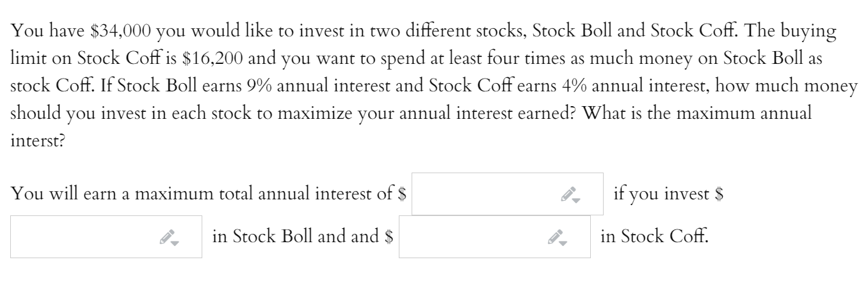Image resolution: width=868 pixels, height=301 pixels.
Task: Click the "in Stock Boll and and $" label
Action: 302,238
